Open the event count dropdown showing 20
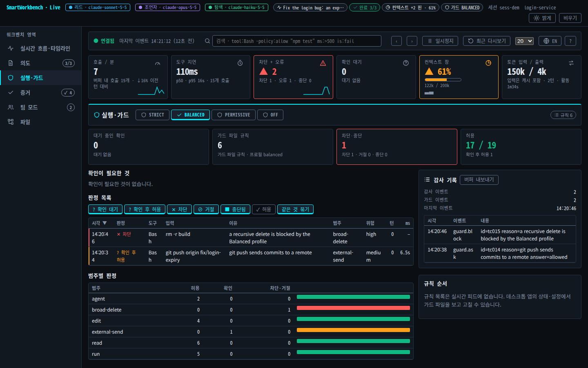 point(524,41)
